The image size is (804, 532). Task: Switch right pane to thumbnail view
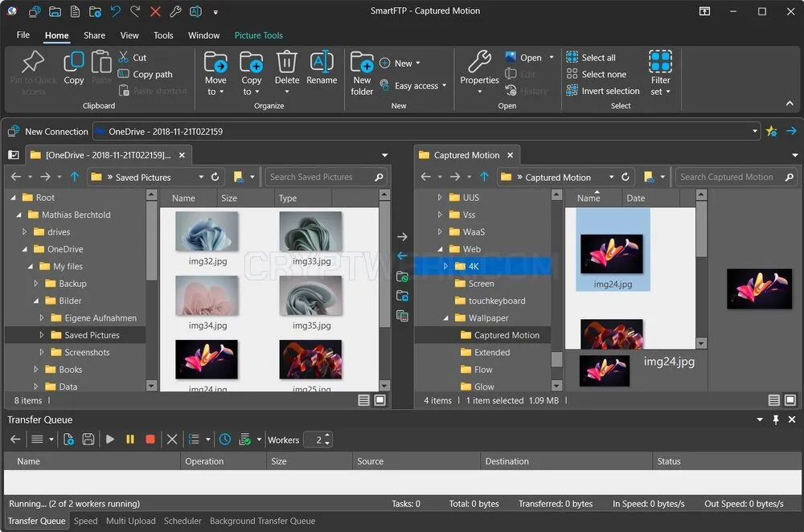tap(790, 400)
